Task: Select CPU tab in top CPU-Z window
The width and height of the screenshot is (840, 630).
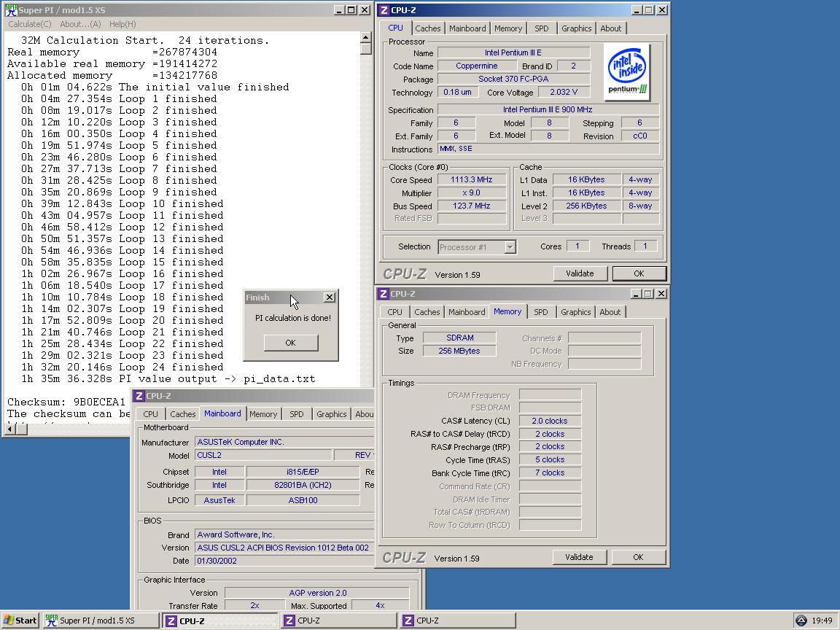Action: click(395, 27)
